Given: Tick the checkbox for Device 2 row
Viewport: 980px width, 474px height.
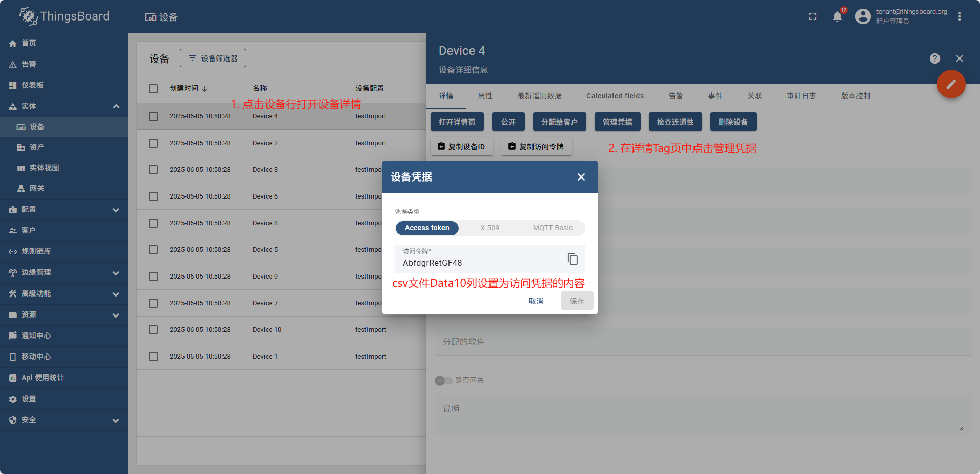Looking at the screenshot, I should click(153, 143).
